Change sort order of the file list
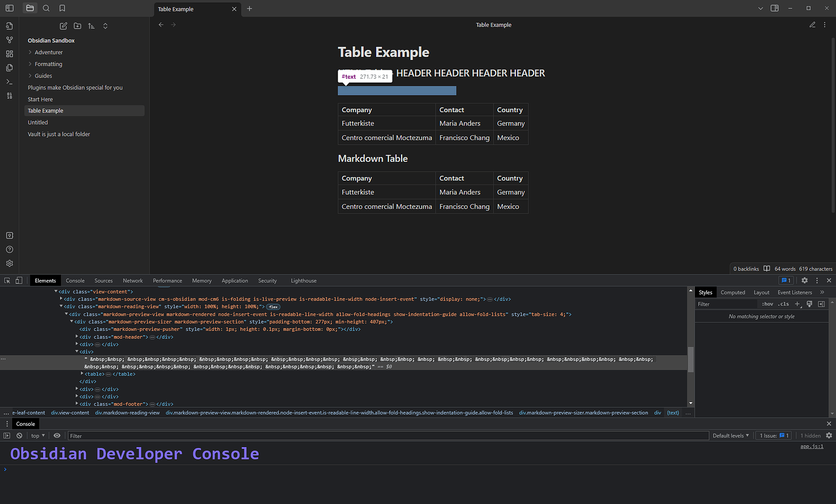 click(91, 26)
